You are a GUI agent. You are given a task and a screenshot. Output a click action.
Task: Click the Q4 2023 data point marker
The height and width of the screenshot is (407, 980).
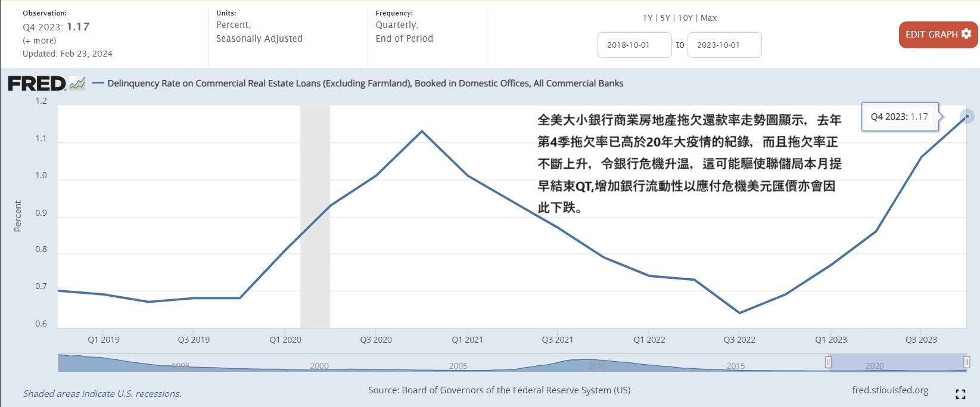coord(967,116)
